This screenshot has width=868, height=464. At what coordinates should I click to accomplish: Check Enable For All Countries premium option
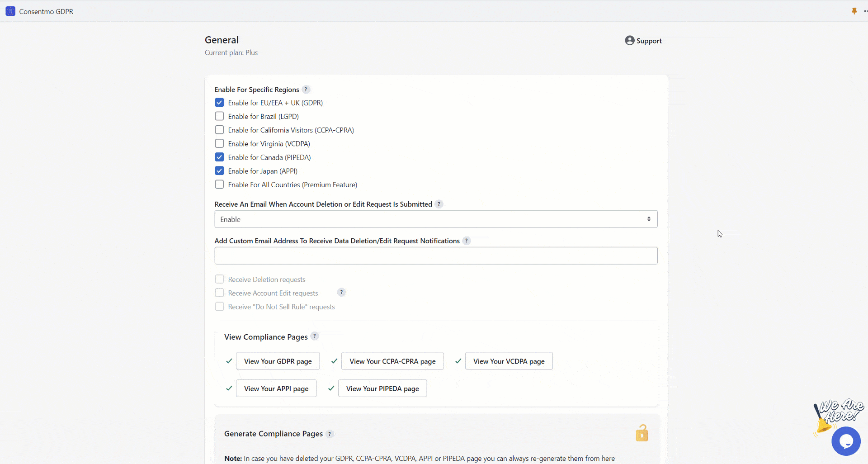click(x=219, y=185)
